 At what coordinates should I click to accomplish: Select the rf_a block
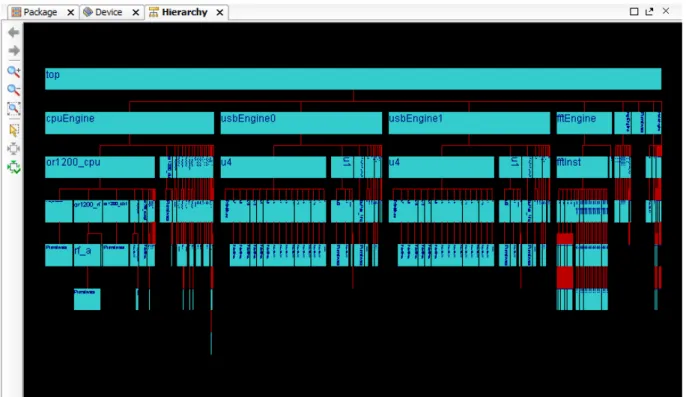pyautogui.click(x=87, y=255)
